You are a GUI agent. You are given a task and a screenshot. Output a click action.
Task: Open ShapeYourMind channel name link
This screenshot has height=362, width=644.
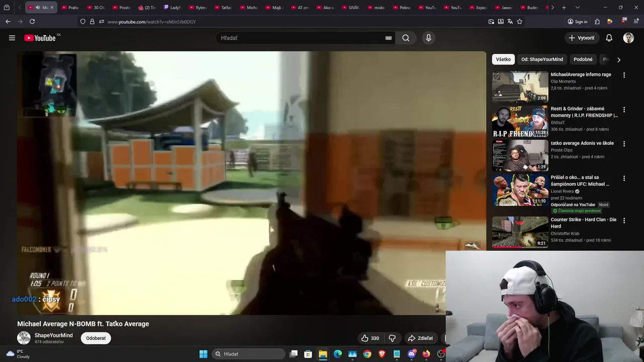click(53, 335)
